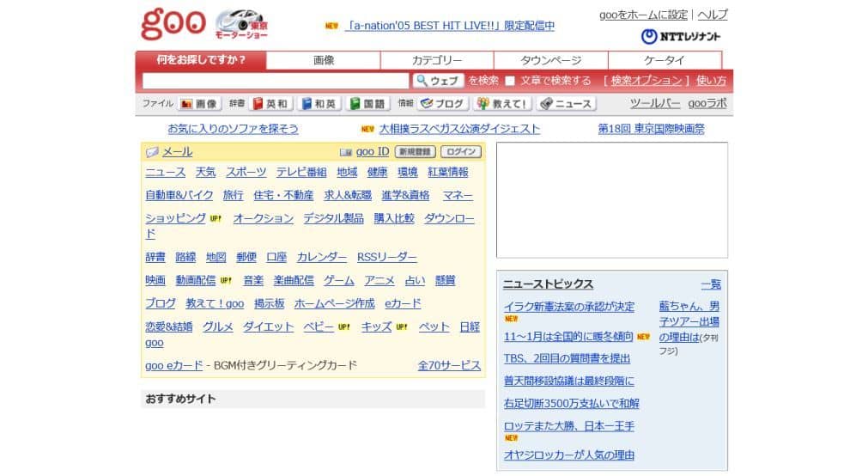Open お気に入りのソファを探そう link
The image size is (868, 476).
(233, 129)
